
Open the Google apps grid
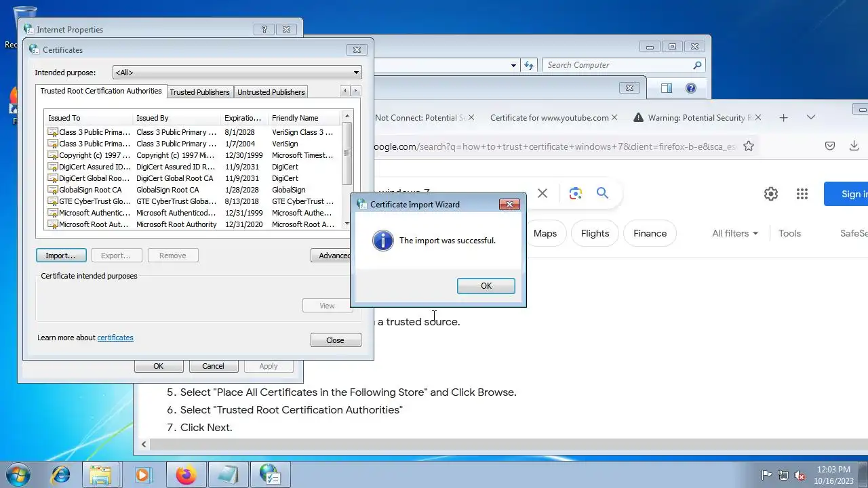click(802, 194)
